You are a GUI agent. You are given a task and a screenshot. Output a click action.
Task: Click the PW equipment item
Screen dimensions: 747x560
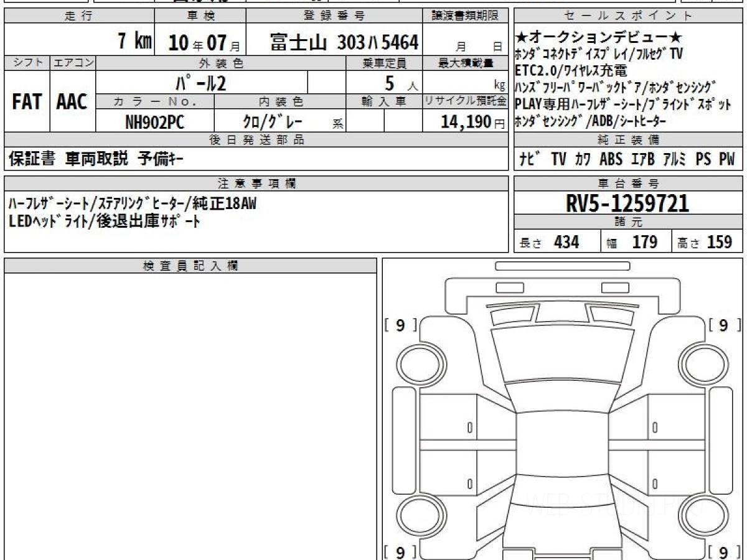[x=727, y=159]
